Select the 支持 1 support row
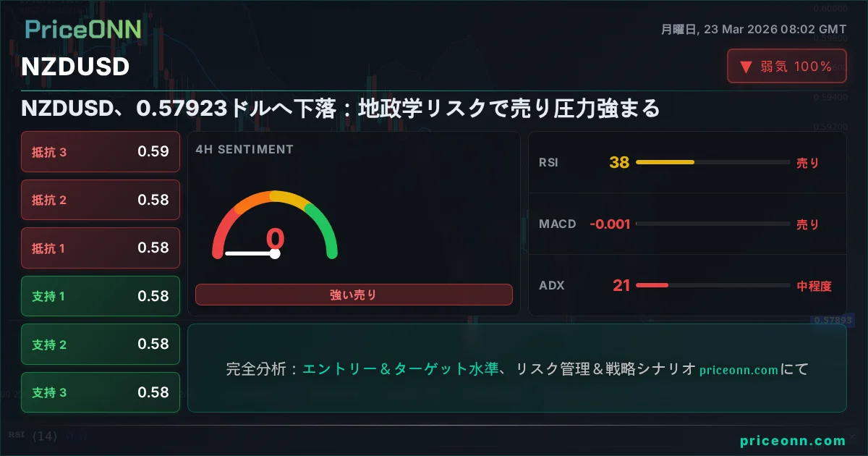 tap(101, 296)
